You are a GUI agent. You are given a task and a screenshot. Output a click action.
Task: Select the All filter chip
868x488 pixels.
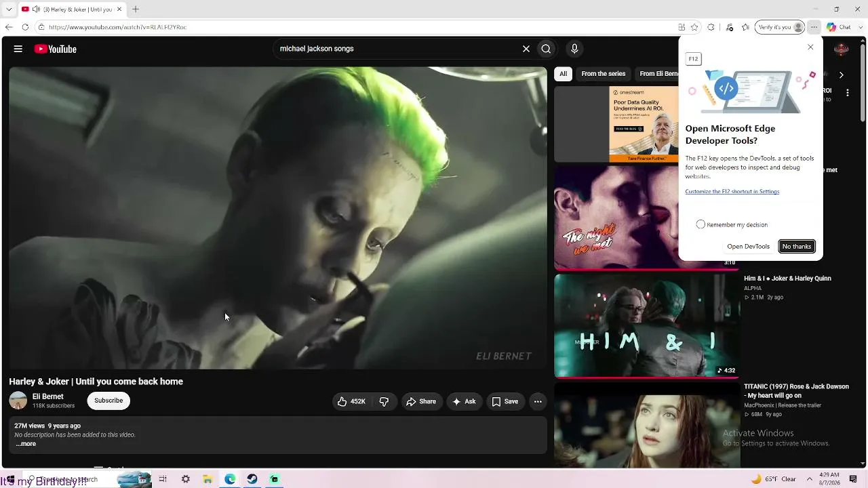[563, 74]
